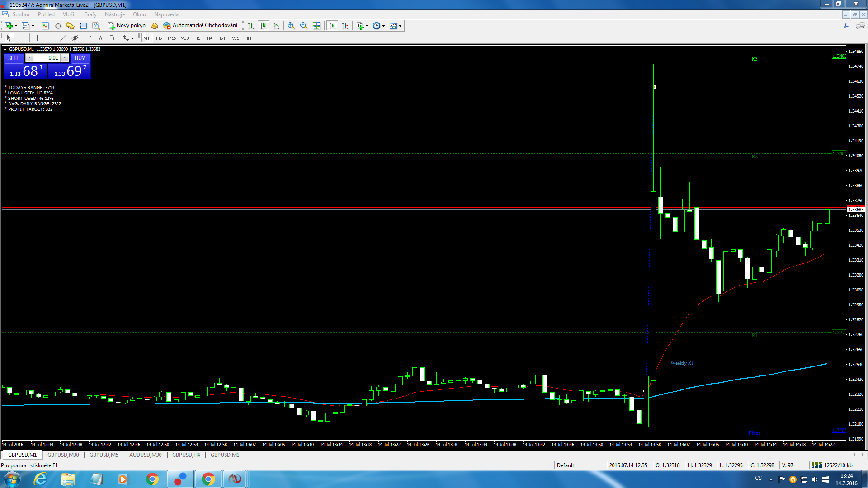The height and width of the screenshot is (488, 868).
Task: Select the Crosshair cursor tool
Action: coord(22,38)
